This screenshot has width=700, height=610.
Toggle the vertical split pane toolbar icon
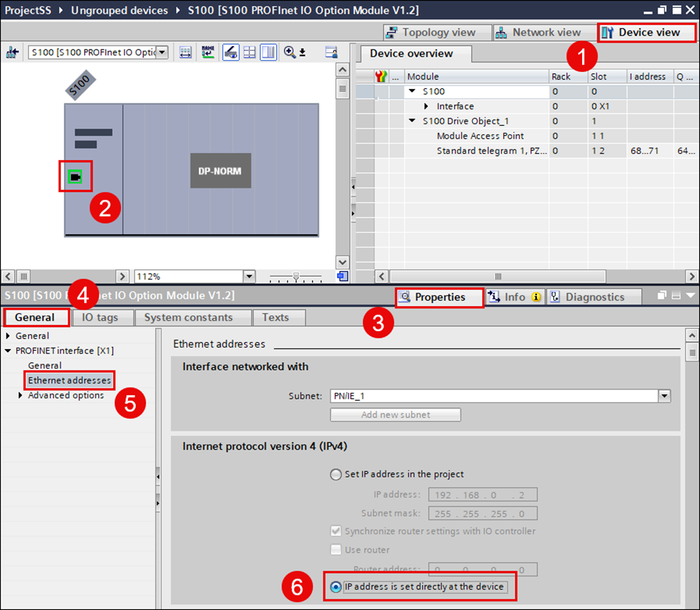click(x=268, y=53)
